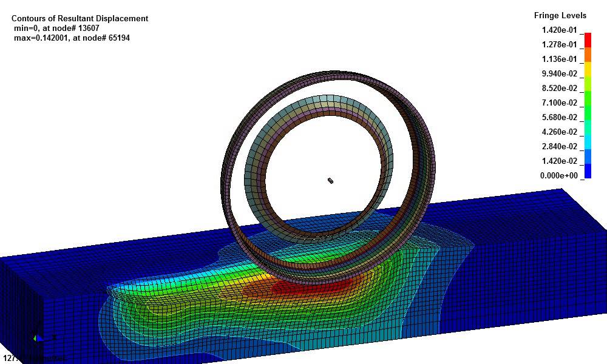
Task: Pick the dark blue bottom band of the legend
Action: (588, 171)
